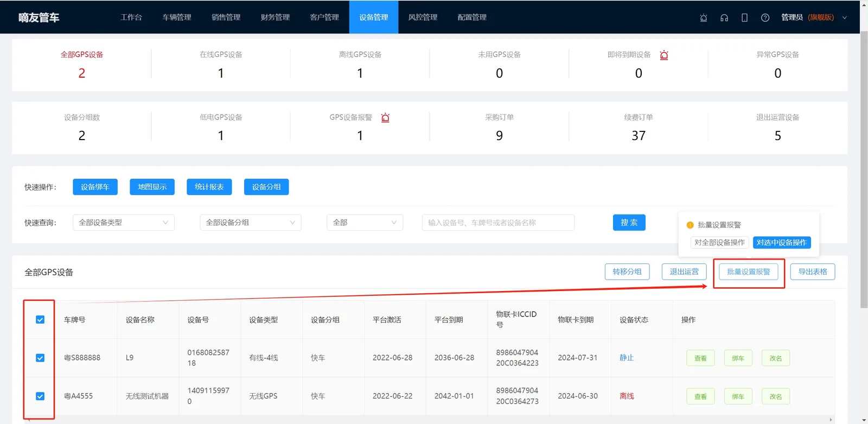Open the headset support icon

pyautogui.click(x=724, y=17)
